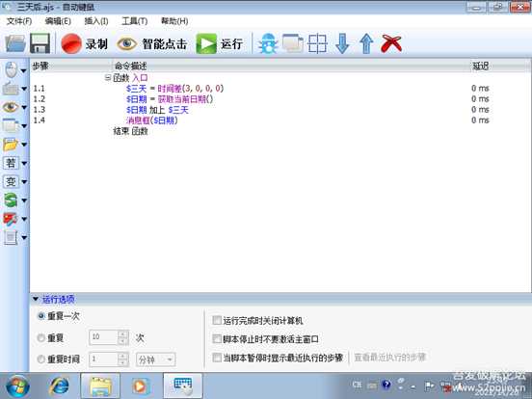The image size is (532, 399).
Task: Switch to the auto keyboard-mouse taskbar app
Action: coord(183,386)
